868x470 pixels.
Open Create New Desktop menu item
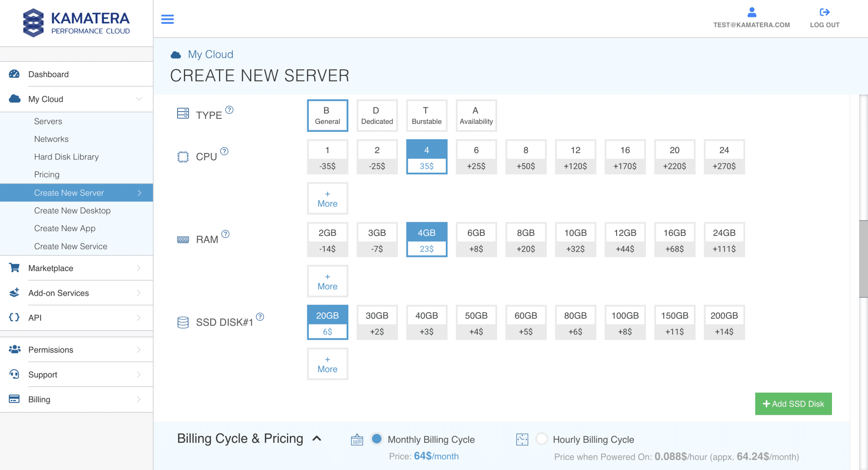pos(72,210)
